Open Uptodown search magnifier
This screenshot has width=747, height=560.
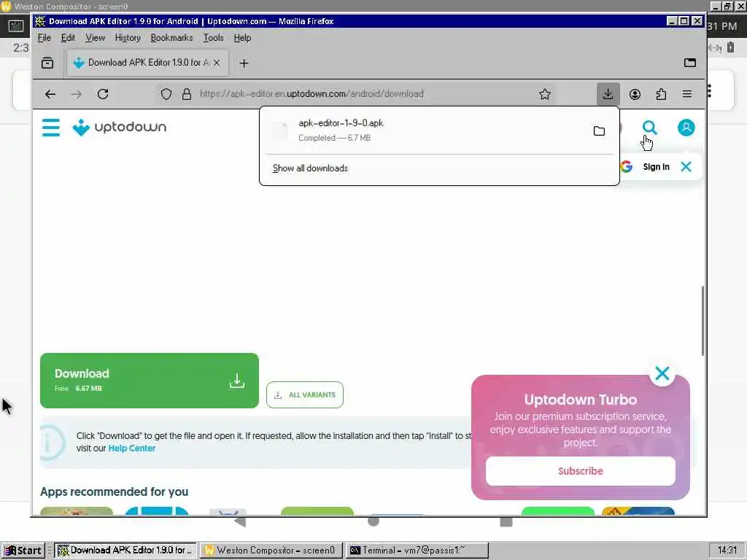coord(649,127)
